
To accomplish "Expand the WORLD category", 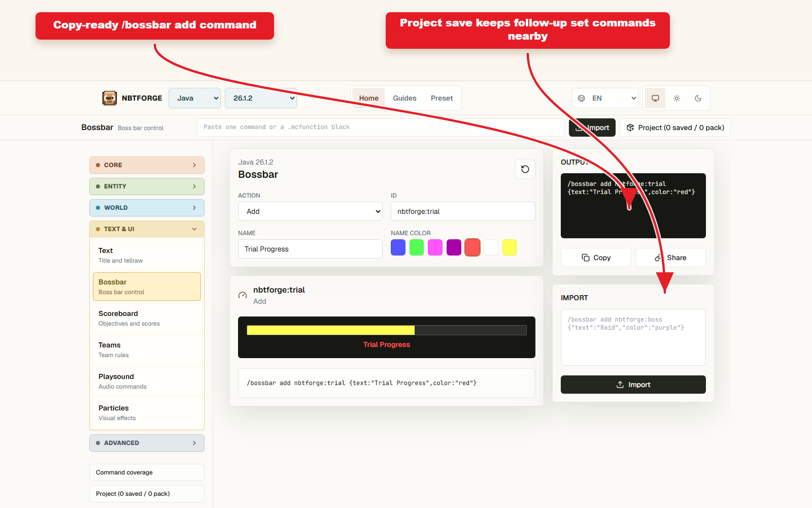I will pos(147,208).
